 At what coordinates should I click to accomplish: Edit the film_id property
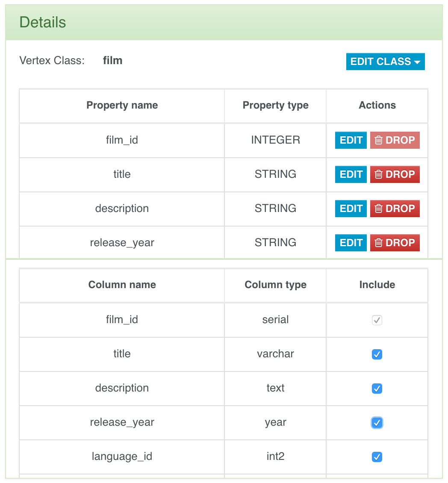(351, 140)
